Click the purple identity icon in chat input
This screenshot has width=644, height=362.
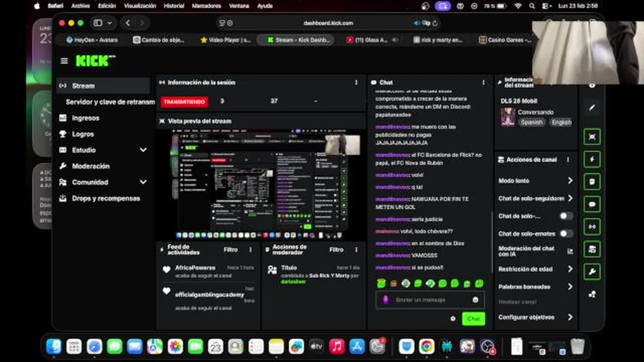coord(386,300)
